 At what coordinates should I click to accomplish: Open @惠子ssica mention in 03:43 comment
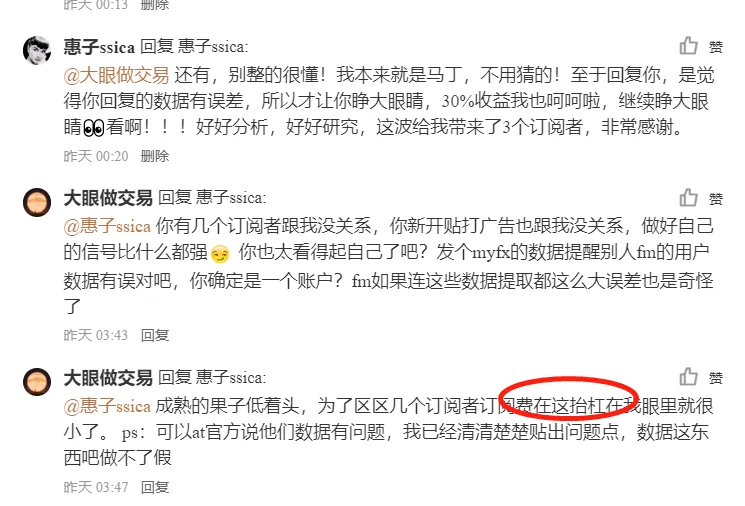pos(107,226)
